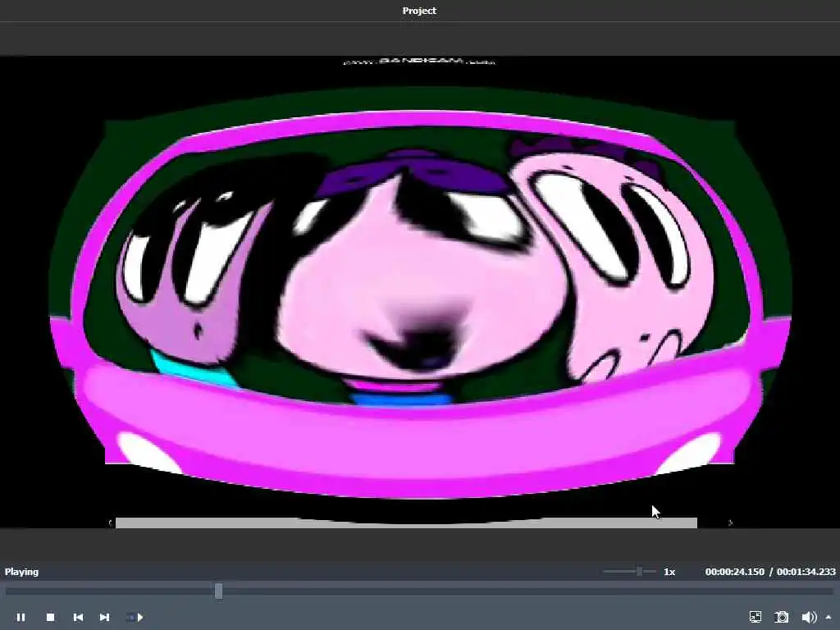
Task: Click the scrollbar right arrow in preview
Action: click(x=730, y=523)
